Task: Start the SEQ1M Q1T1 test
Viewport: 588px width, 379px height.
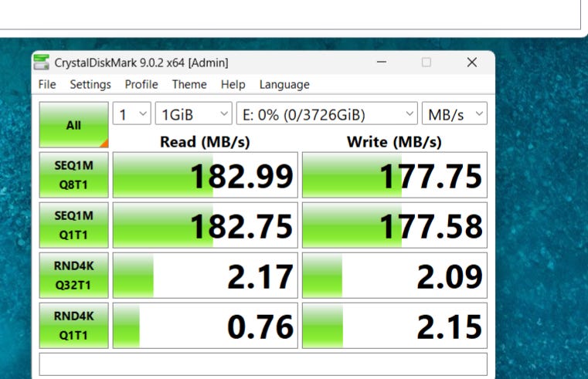Action: click(x=74, y=225)
